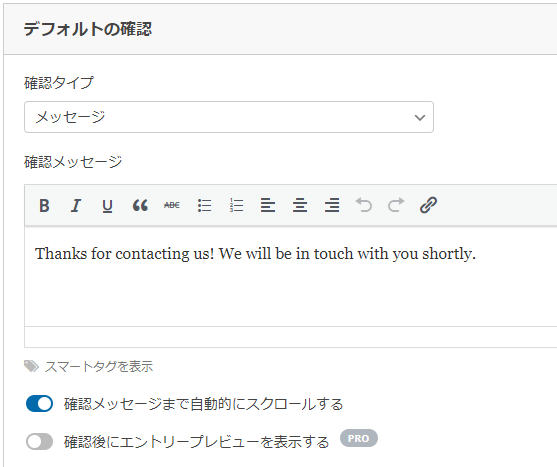Viewport: 557px width, 467px height.
Task: Apply Bold formatting in editor toolbar
Action: pos(44,205)
